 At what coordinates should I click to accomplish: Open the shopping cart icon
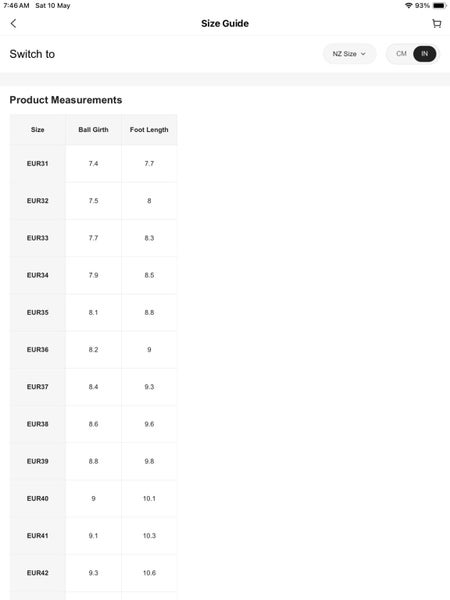click(436, 23)
